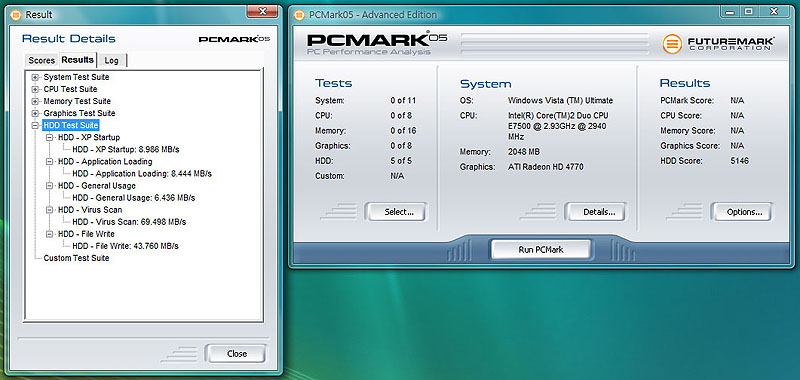800x380 pixels.
Task: Collapse the HDD - General Usage node
Action: point(49,186)
